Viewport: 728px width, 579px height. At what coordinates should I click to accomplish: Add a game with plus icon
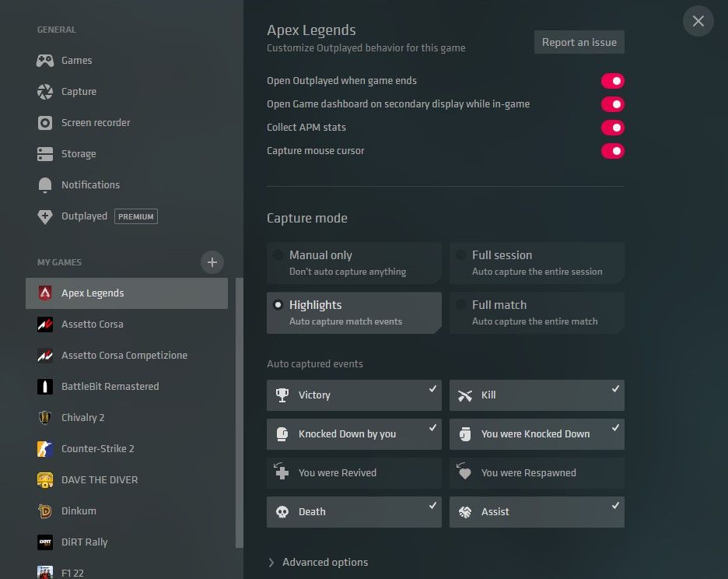click(212, 262)
